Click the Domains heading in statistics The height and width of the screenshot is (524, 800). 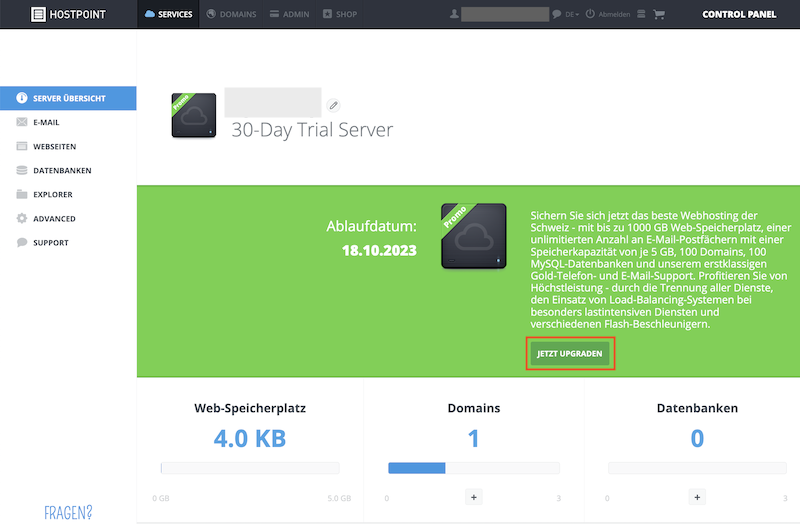click(474, 408)
